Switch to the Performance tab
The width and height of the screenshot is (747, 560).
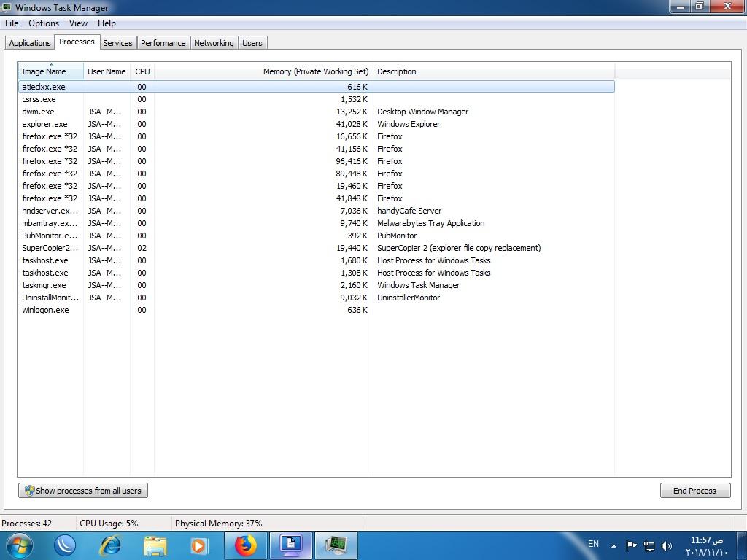(x=163, y=43)
